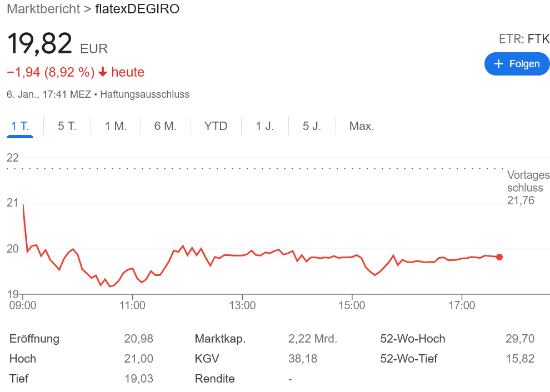Click the Eröffnung value 20,98

[138, 338]
